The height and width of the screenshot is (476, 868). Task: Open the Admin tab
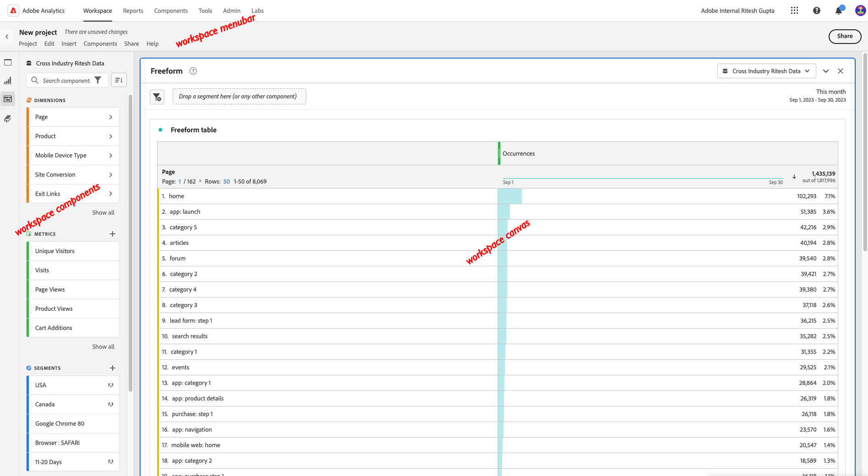point(232,11)
